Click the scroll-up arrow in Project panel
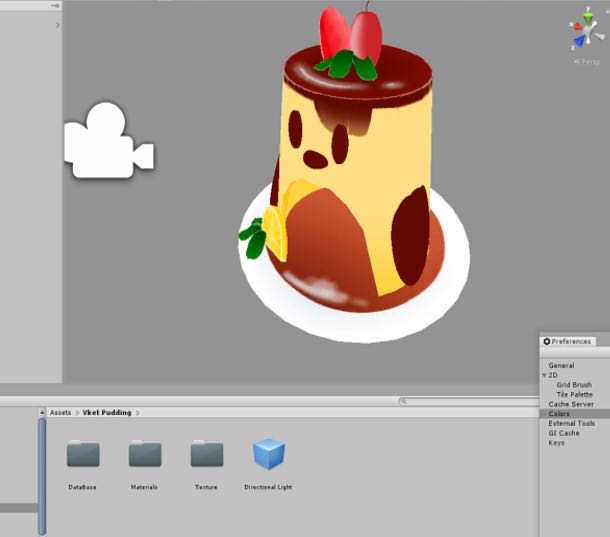Viewport: 610px width, 537px height. 42,412
